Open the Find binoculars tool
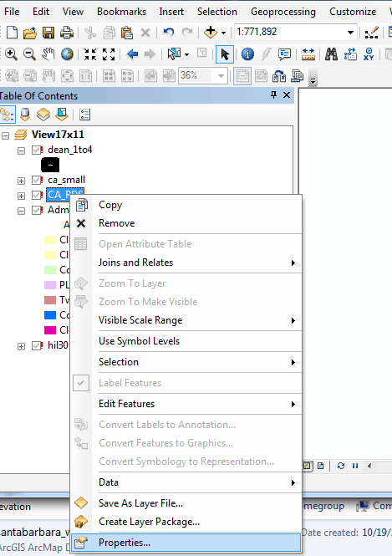392x556 pixels. [x=331, y=54]
